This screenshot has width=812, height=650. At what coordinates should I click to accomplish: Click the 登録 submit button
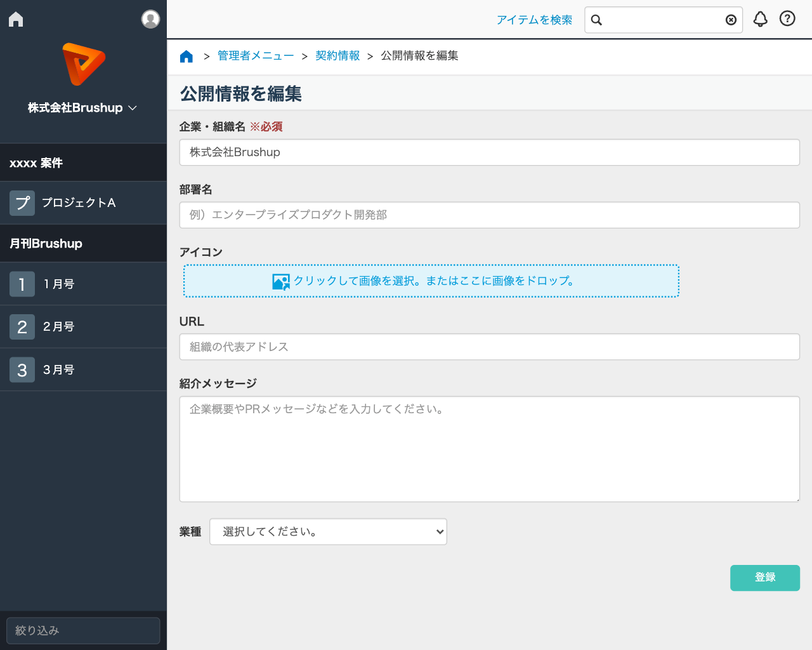(x=765, y=578)
